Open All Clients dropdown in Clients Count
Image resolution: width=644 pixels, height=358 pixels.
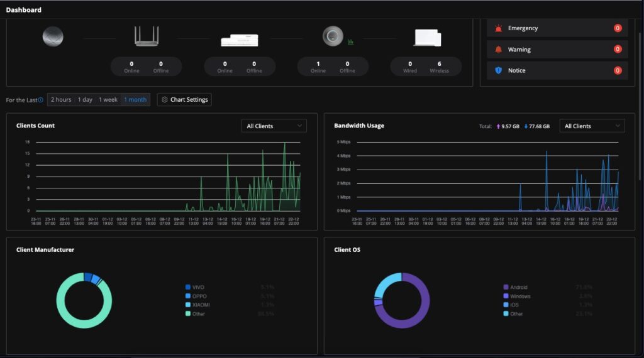(274, 126)
